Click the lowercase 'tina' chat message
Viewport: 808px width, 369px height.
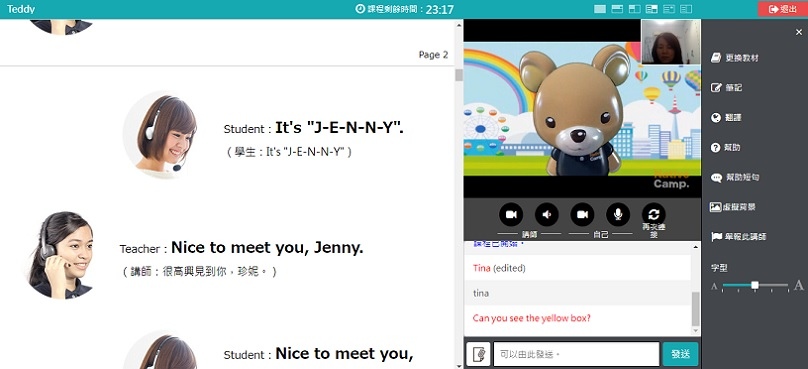point(481,293)
